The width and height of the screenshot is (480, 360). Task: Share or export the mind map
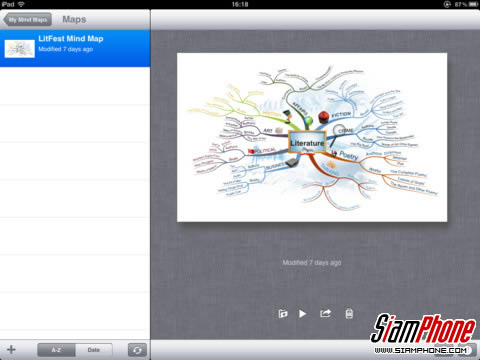tap(325, 313)
